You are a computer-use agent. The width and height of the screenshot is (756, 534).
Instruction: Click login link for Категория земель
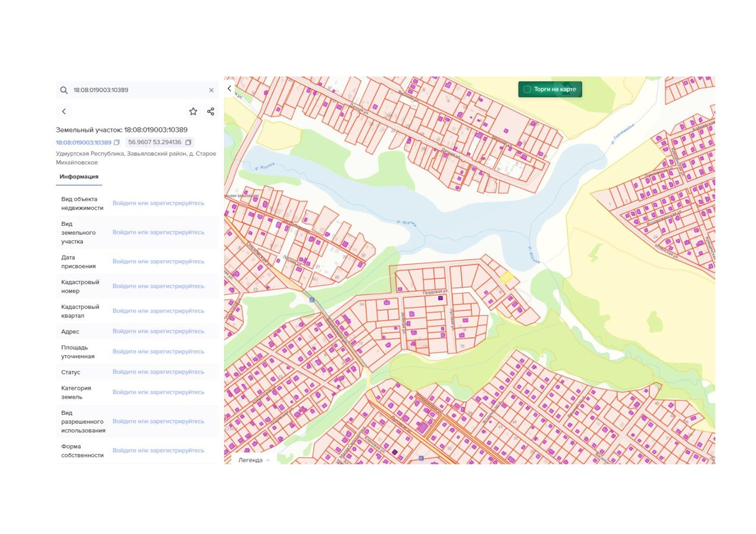pos(158,392)
